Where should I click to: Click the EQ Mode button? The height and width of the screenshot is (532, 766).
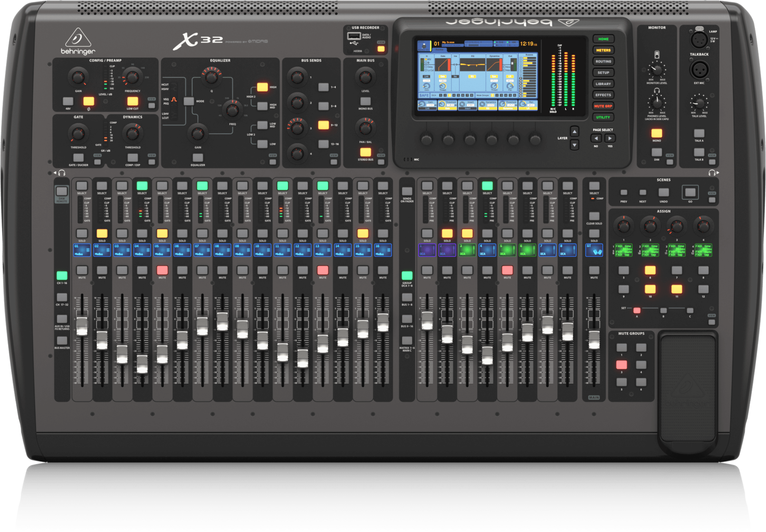point(189,101)
